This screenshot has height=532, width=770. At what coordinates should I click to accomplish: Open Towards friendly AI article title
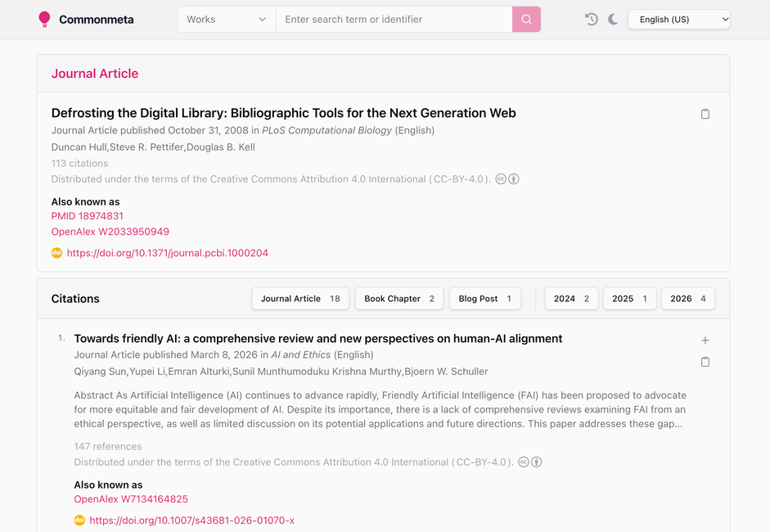[x=318, y=339]
